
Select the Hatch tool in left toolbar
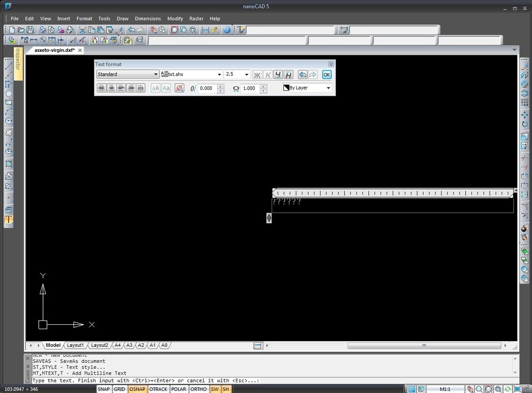click(x=8, y=164)
